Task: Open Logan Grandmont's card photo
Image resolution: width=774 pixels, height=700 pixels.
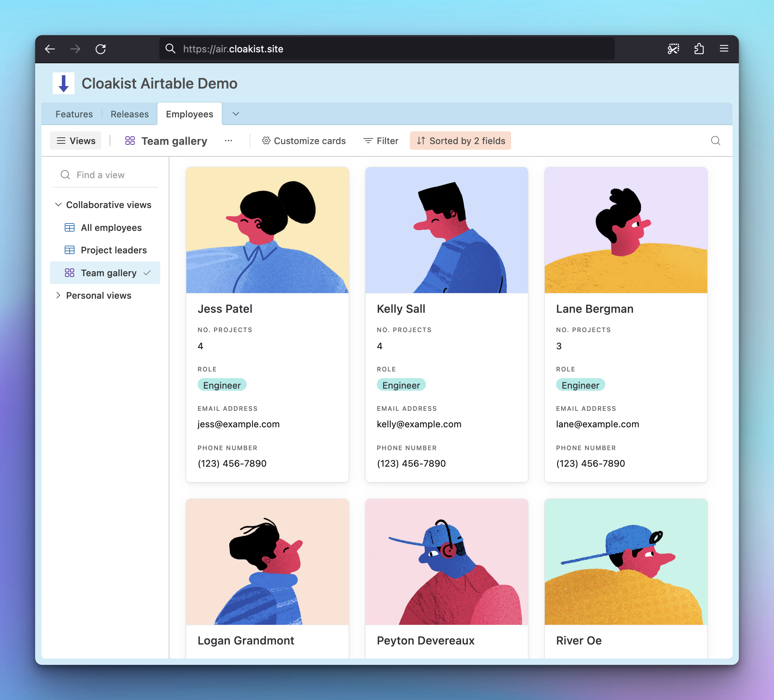Action: click(267, 562)
